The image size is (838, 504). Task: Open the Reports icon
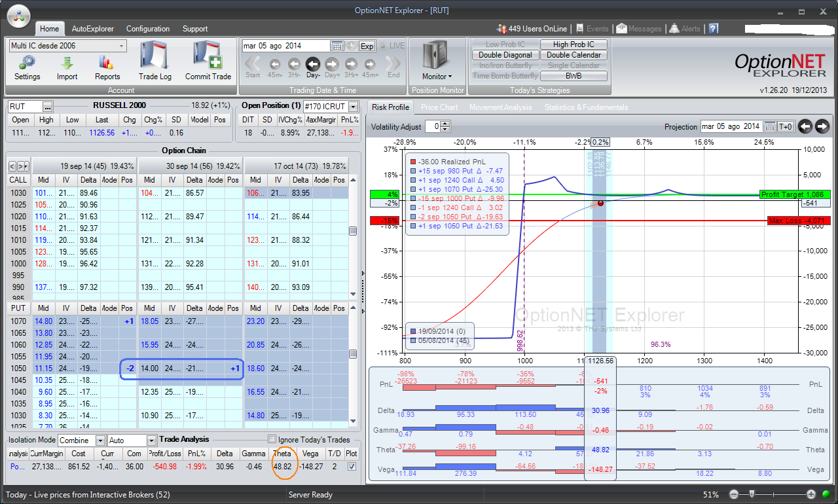tap(107, 63)
